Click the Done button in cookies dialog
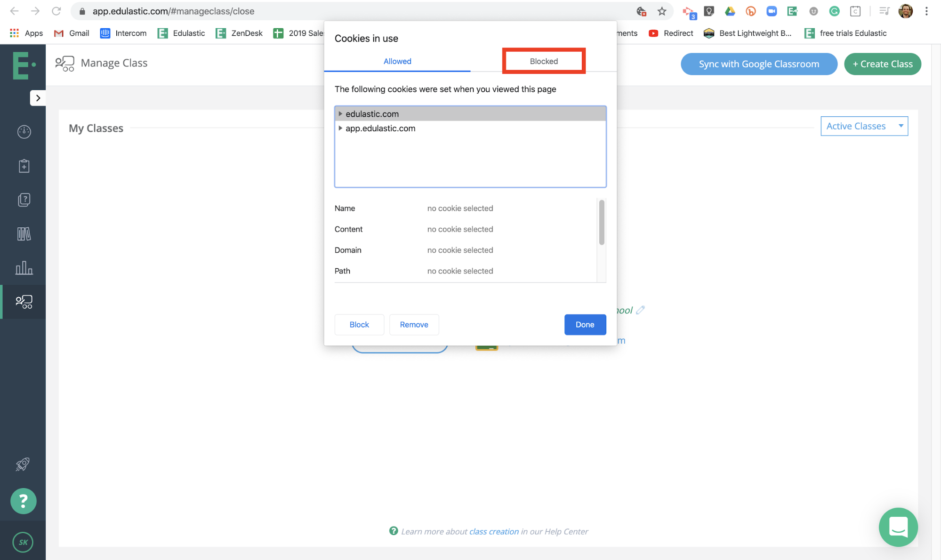 (x=585, y=324)
